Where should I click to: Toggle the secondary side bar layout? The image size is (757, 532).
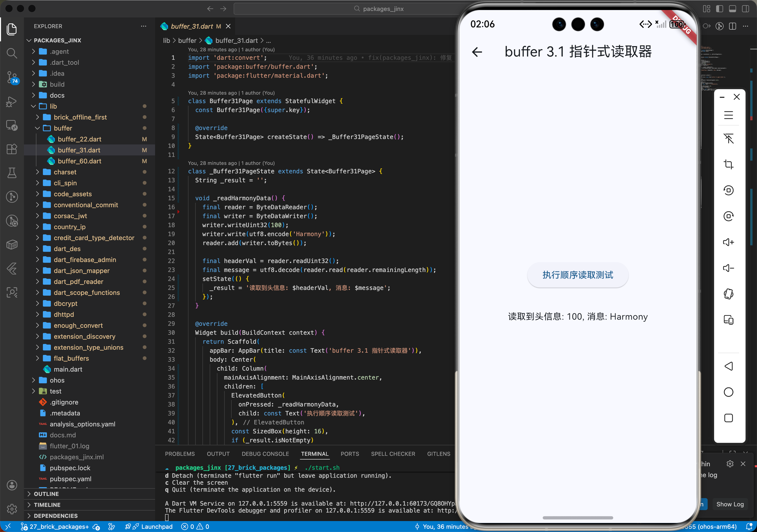click(x=745, y=9)
